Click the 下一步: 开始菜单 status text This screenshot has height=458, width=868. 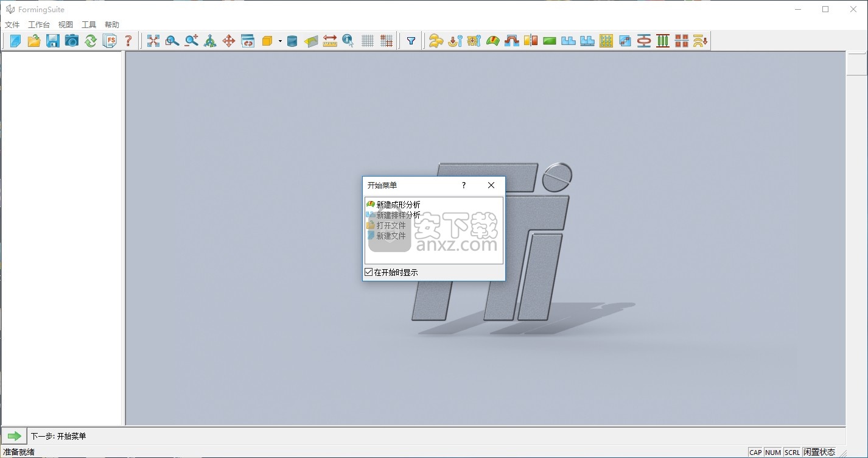coord(59,436)
